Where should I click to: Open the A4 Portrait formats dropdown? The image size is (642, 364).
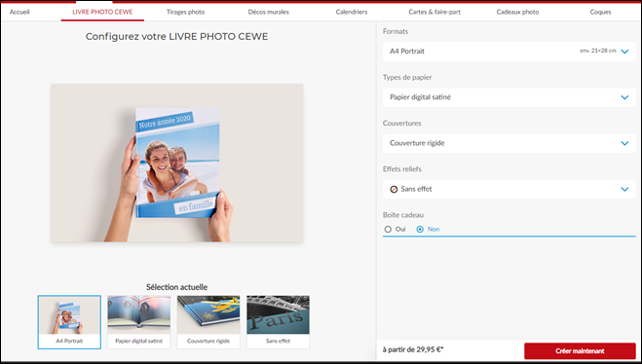click(509, 52)
